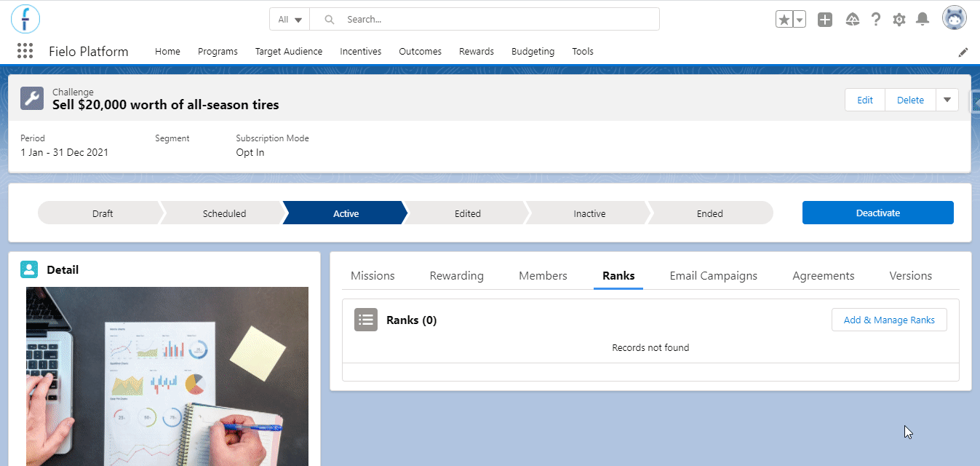Open the All search scope dropdown
The image size is (980, 466).
pyautogui.click(x=290, y=20)
